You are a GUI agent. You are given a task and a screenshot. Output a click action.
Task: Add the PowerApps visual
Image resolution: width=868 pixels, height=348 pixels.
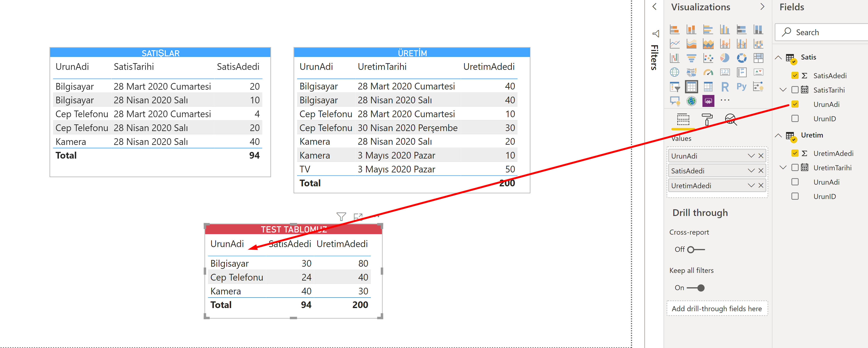pos(708,101)
